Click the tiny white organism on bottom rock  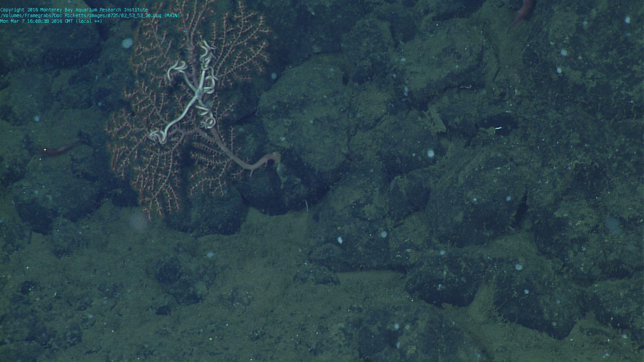click(439, 287)
